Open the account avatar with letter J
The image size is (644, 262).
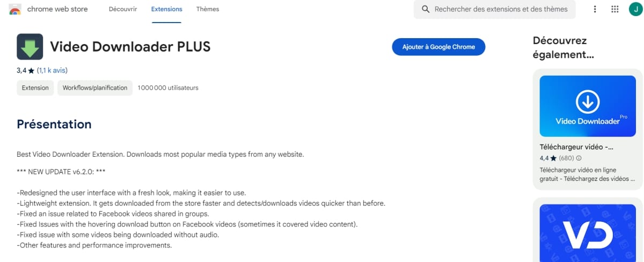[x=635, y=9]
